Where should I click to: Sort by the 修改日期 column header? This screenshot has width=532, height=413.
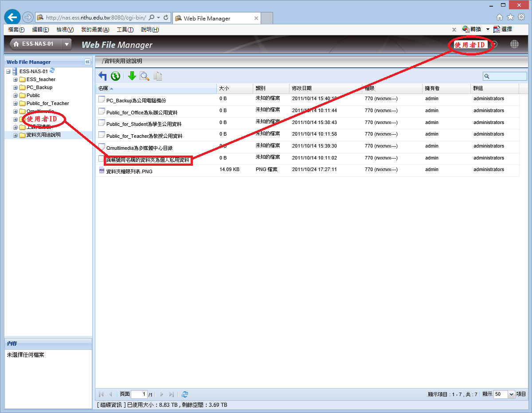click(302, 89)
